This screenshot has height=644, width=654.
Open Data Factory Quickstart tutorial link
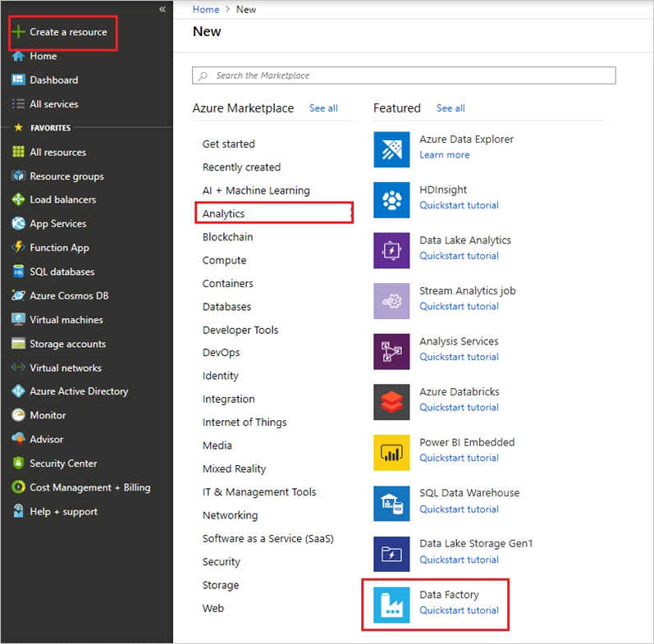pyautogui.click(x=459, y=610)
